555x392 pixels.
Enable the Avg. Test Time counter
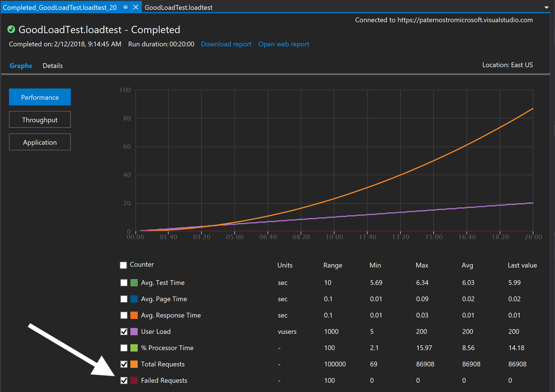coord(124,283)
